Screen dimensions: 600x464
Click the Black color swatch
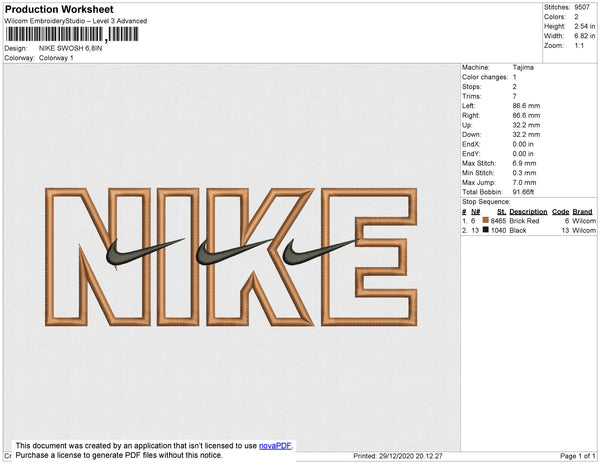coord(486,230)
